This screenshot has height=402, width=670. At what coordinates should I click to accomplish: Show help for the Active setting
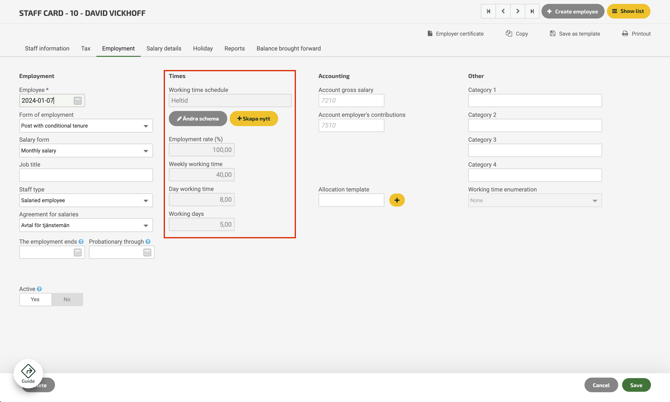coord(39,289)
